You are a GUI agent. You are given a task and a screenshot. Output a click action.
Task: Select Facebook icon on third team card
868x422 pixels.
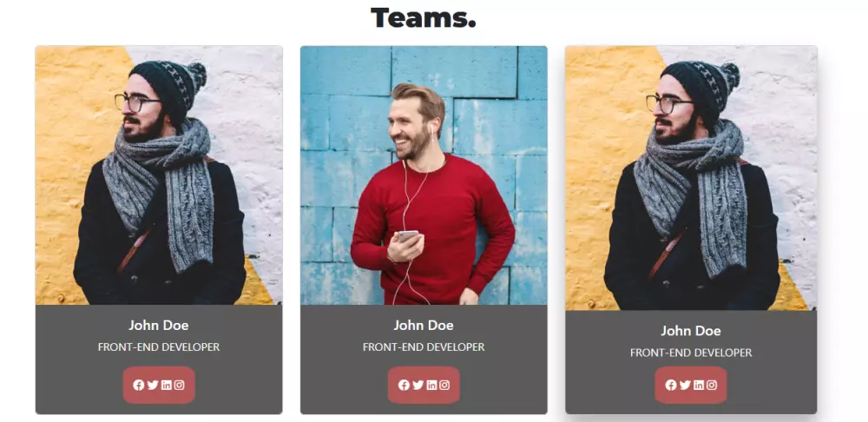pyautogui.click(x=671, y=385)
